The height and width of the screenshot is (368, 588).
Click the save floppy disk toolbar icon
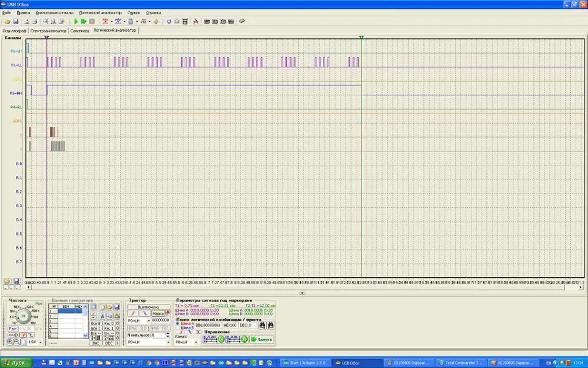(x=16, y=21)
